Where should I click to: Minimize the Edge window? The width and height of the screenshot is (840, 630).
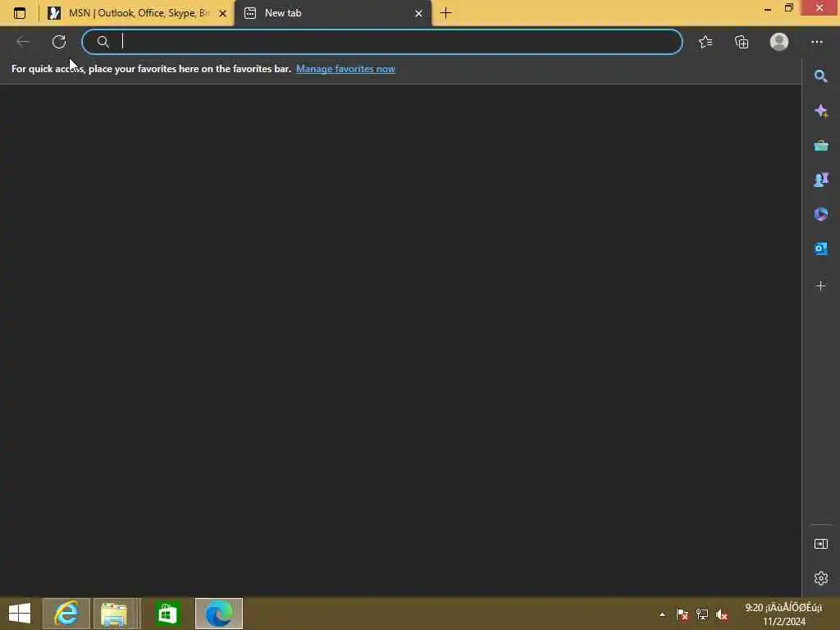click(x=768, y=8)
